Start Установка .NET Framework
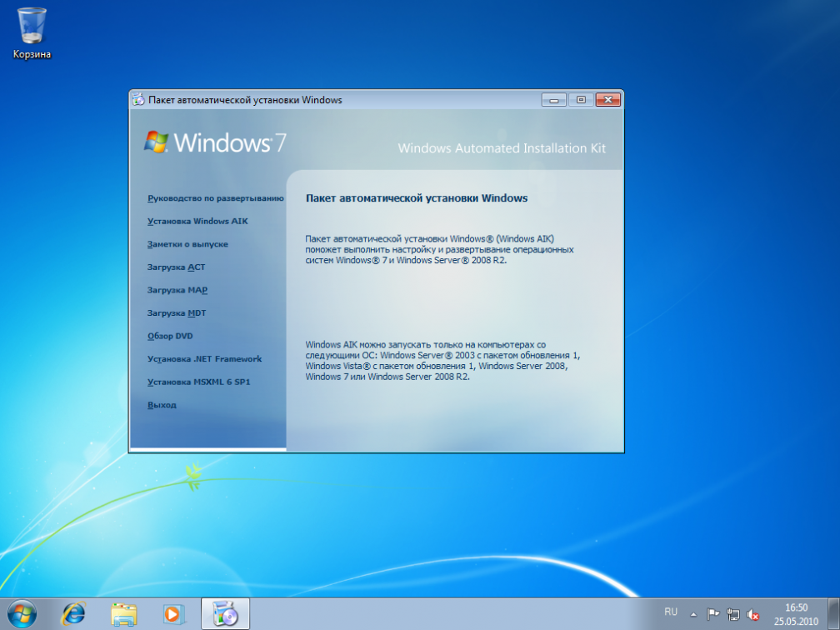 205,359
